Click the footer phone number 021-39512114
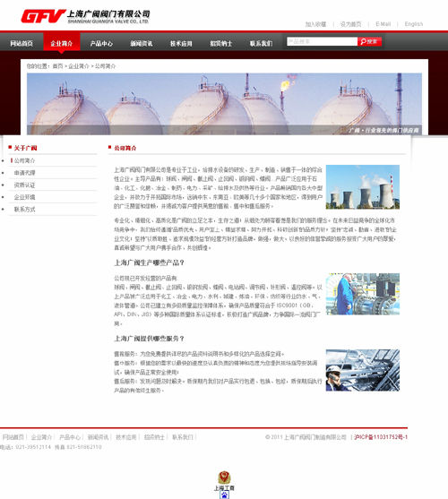The width and height of the screenshot is (448, 499). tap(33, 447)
